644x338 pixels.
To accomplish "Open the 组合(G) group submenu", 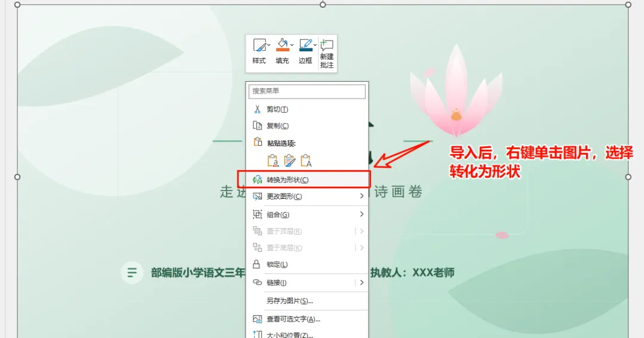I will click(307, 214).
